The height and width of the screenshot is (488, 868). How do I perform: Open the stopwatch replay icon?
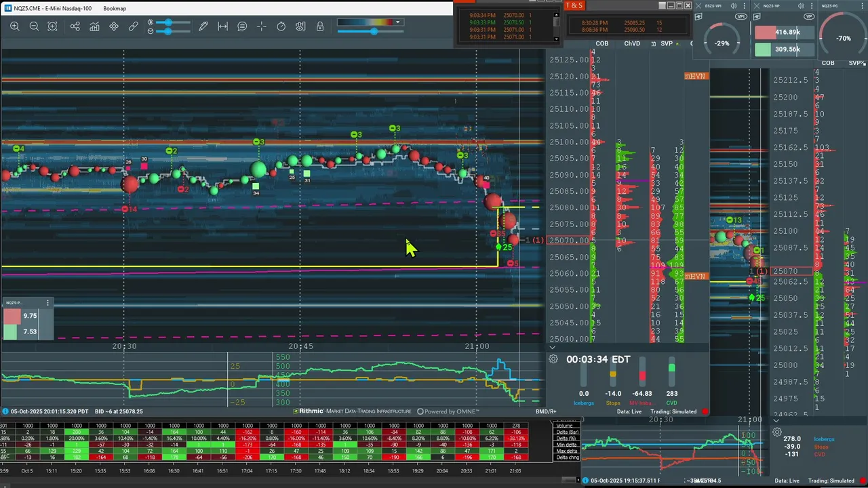coord(281,26)
